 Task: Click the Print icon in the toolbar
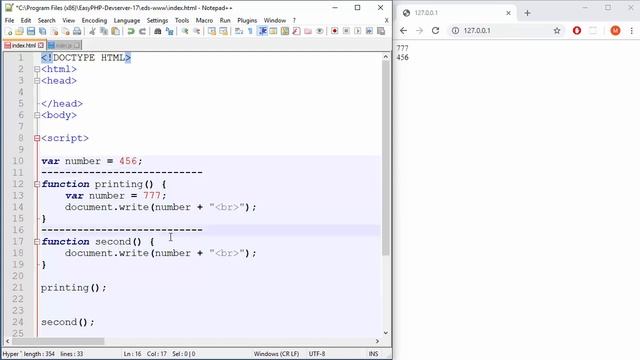point(77,31)
